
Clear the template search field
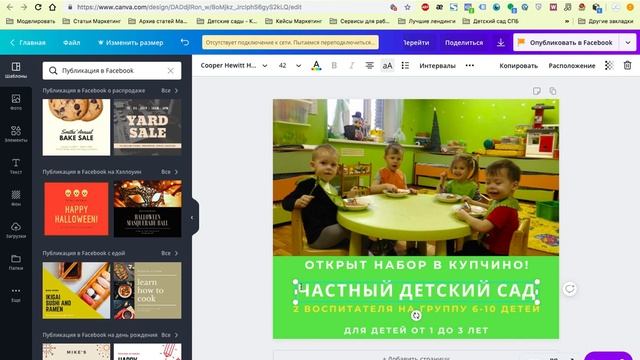171,71
